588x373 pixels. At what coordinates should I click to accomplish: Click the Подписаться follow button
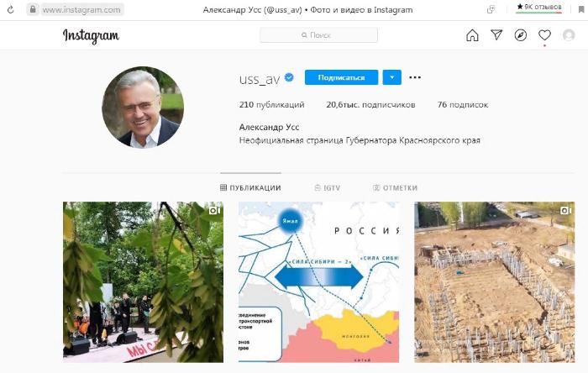coord(341,77)
